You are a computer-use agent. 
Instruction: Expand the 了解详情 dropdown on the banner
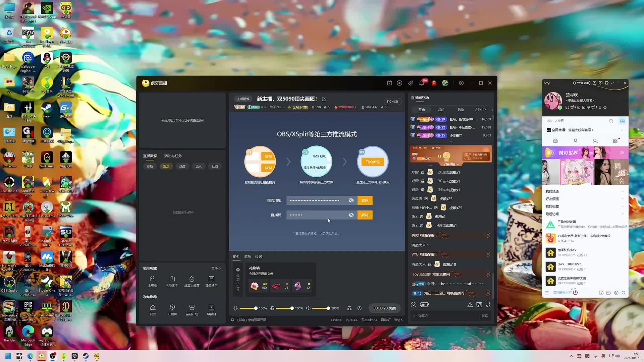point(451,164)
